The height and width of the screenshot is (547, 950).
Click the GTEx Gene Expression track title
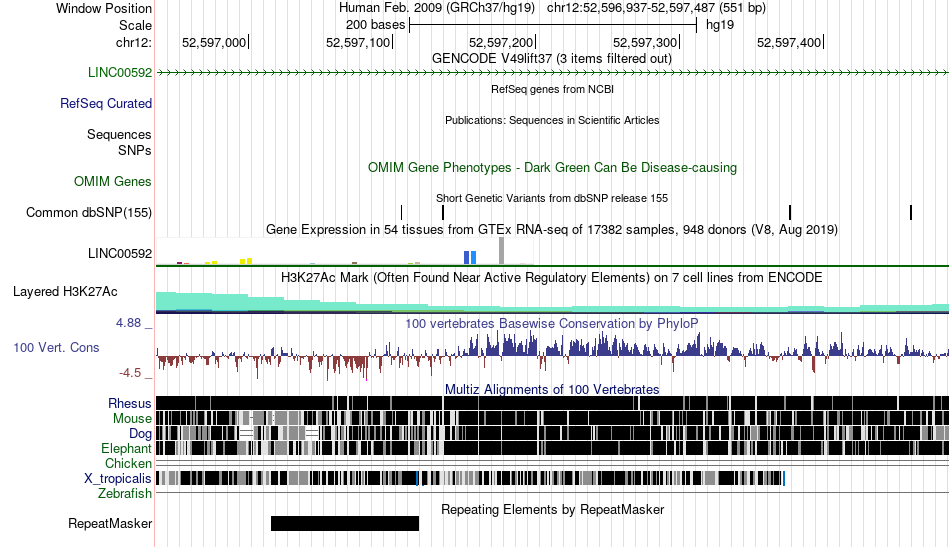click(552, 230)
